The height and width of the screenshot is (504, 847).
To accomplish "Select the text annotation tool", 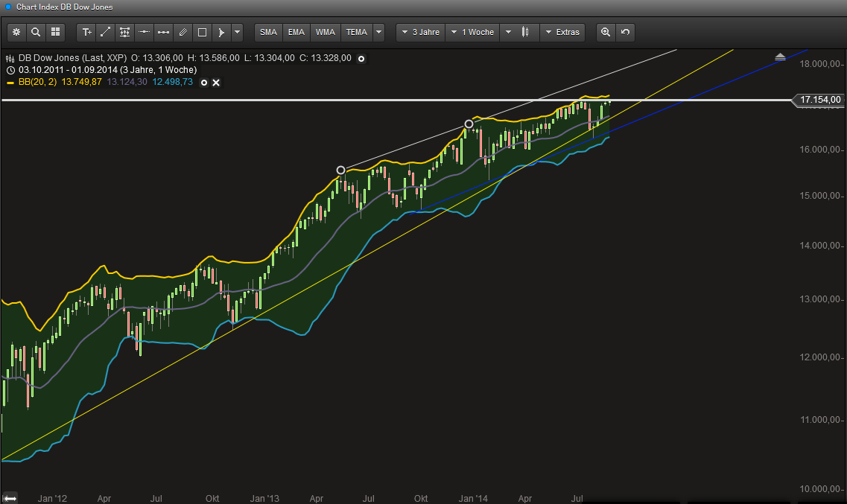I will pos(86,32).
